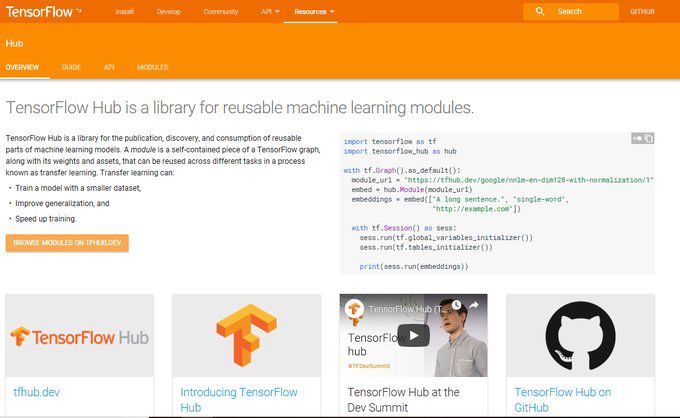The height and width of the screenshot is (418, 680).
Task: Click the search magnifier icon
Action: coord(539,11)
